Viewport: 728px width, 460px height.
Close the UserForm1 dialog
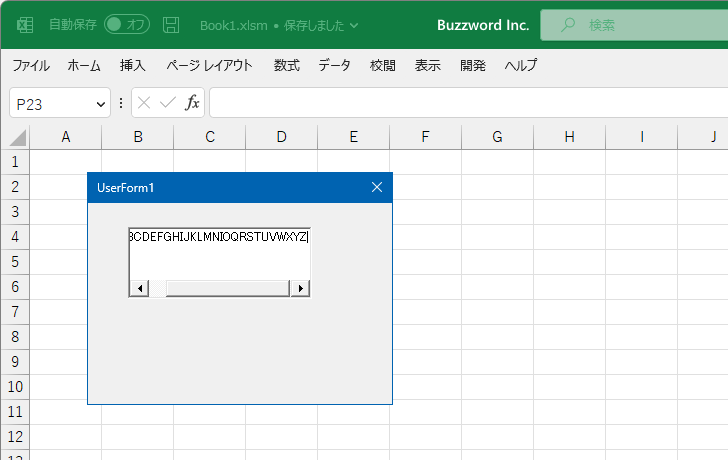click(x=377, y=187)
